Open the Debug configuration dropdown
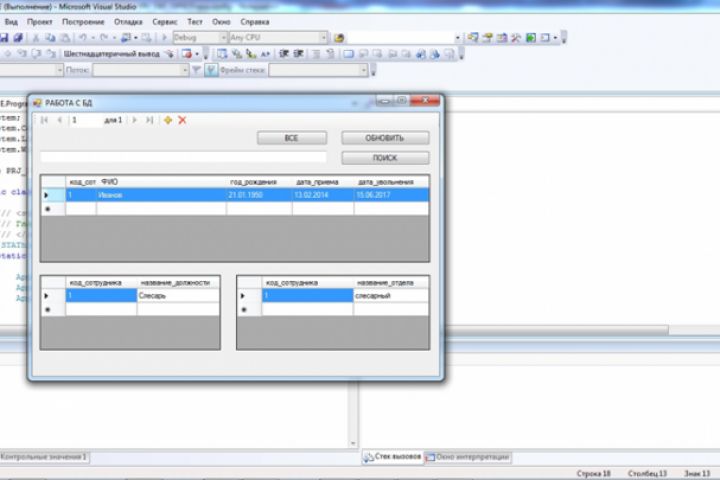The image size is (720, 480). pos(223,38)
